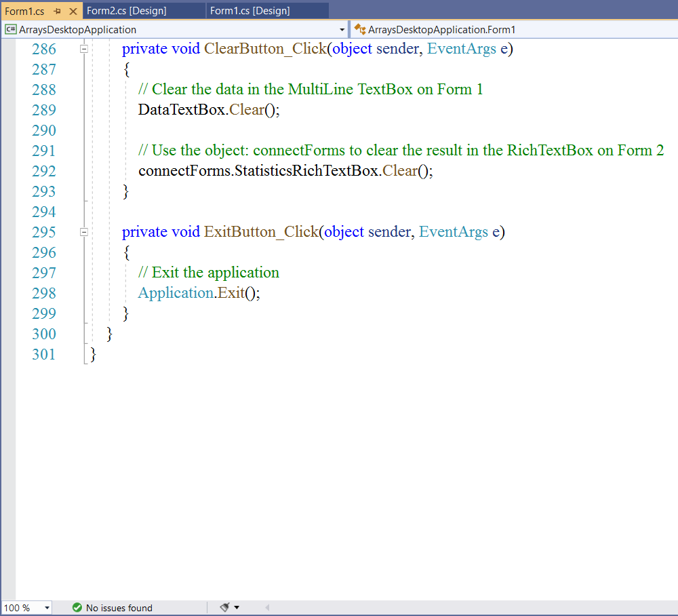
Task: Click line number 295
Action: pos(43,232)
